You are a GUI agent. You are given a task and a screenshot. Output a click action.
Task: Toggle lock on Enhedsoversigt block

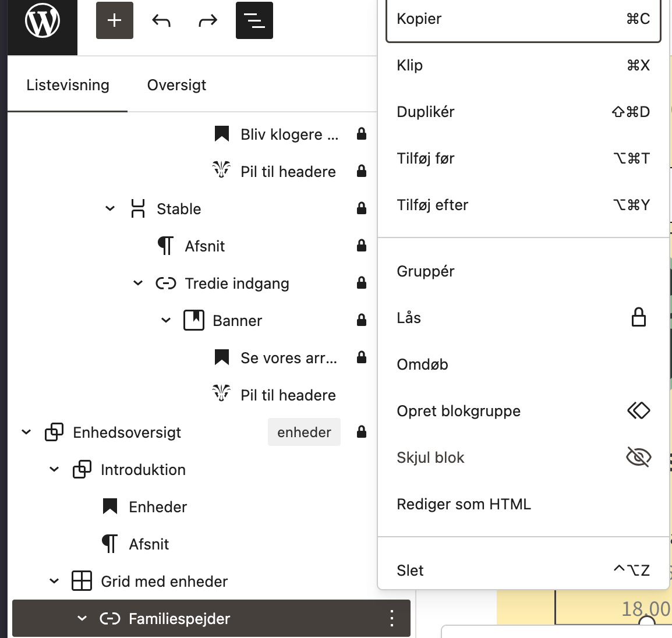click(x=362, y=432)
